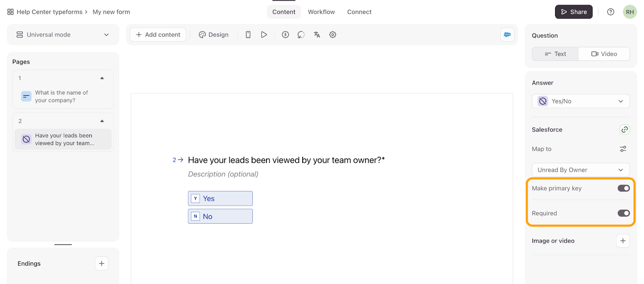
Task: Open the Universal mode dropdown
Action: 63,35
